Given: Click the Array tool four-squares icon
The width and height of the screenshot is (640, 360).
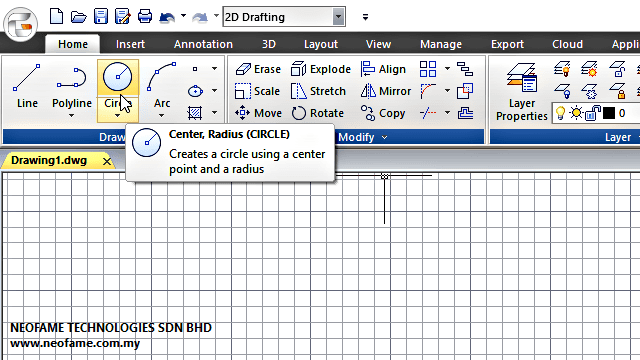Looking at the screenshot, I should (x=428, y=69).
